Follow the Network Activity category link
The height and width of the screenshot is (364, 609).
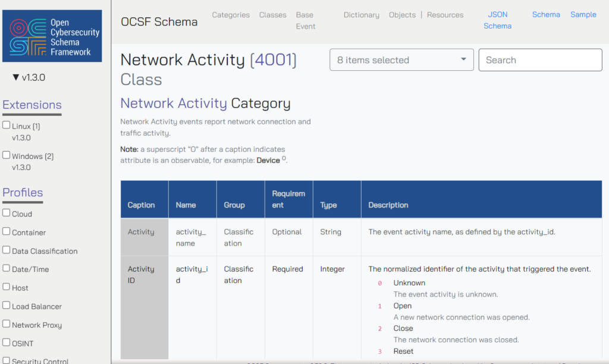tap(174, 103)
